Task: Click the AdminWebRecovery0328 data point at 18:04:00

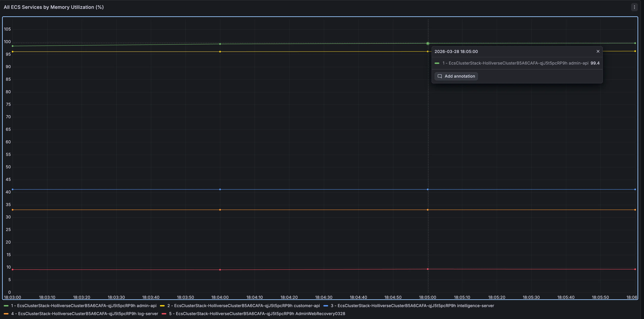Action: [220, 270]
